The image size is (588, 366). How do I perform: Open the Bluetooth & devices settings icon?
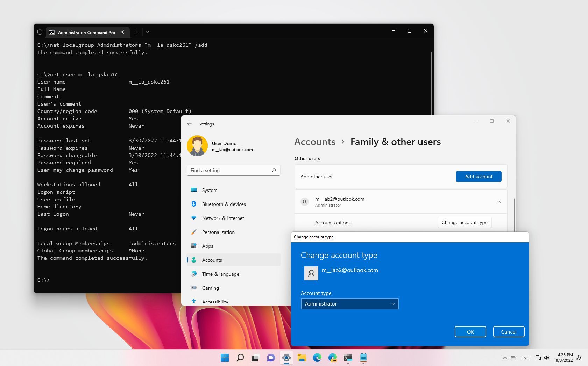(x=194, y=204)
